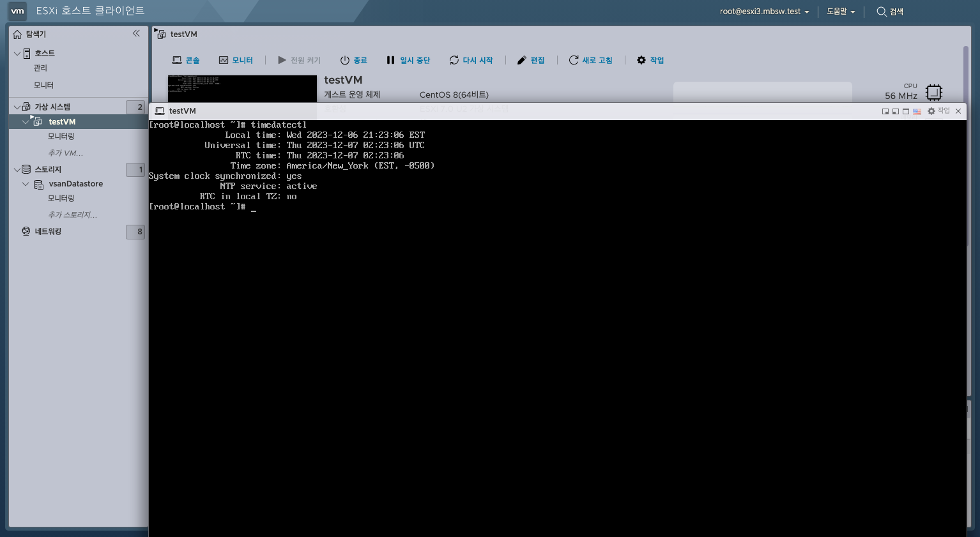Open 관리 under 호스트

[40, 68]
